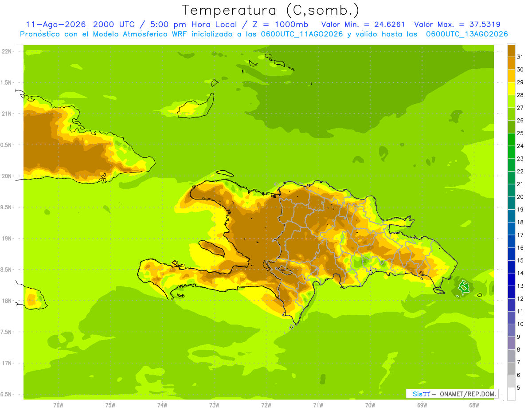The height and width of the screenshot is (411, 532).
Task: Select the "Z = 1000mb" level text
Action: [x=278, y=24]
